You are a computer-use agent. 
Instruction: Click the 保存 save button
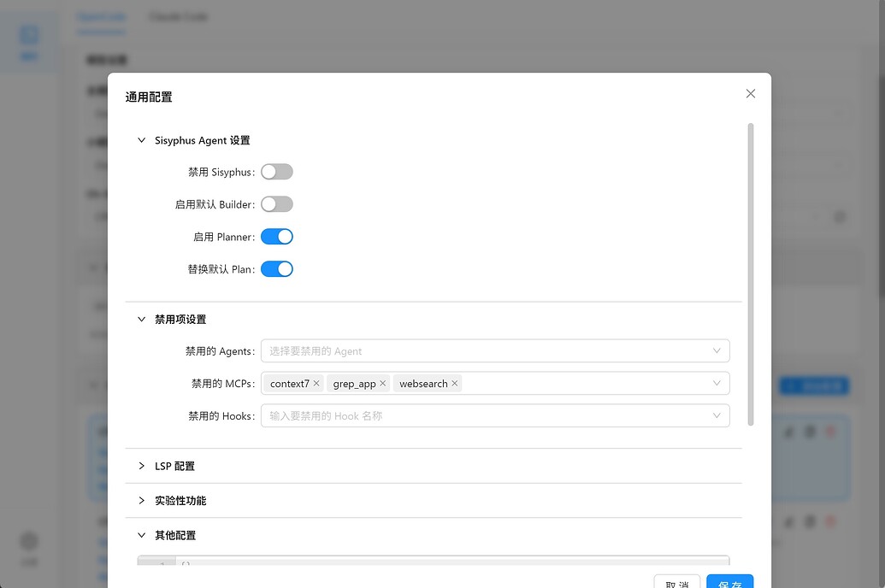[x=729, y=581]
